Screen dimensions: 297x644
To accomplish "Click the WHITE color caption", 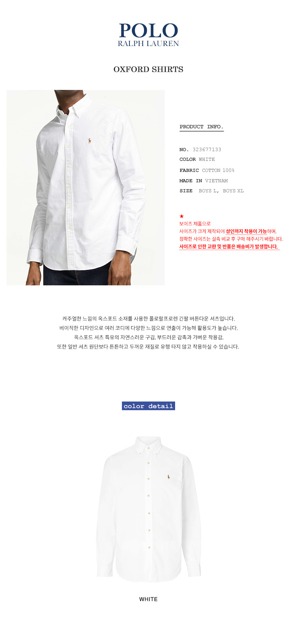I will 148,599.
